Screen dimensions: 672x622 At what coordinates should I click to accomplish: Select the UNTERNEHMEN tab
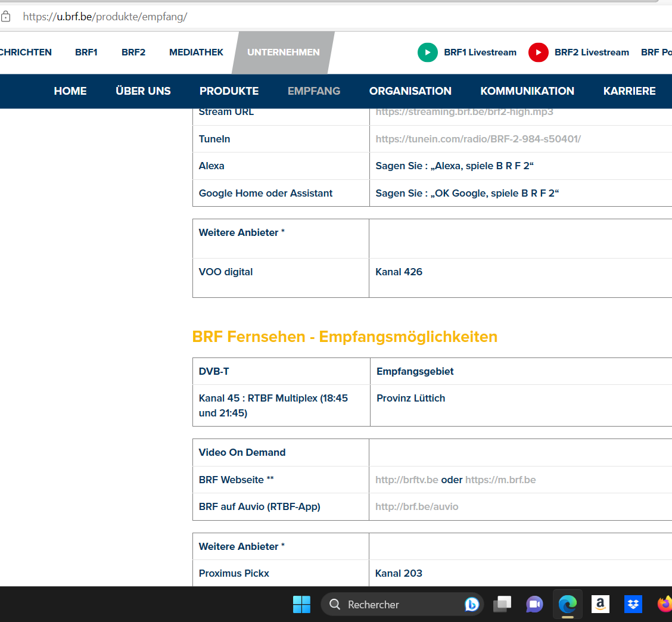coord(284,52)
